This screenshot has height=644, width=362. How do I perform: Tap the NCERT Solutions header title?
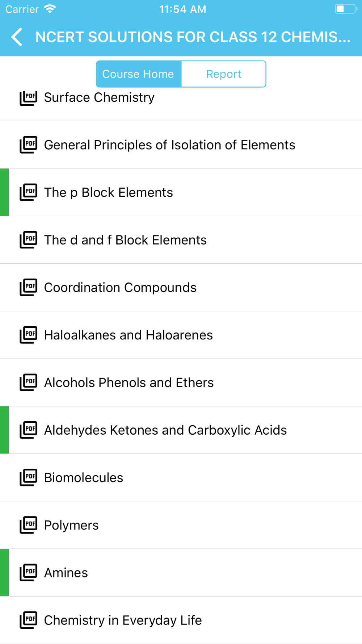(193, 37)
